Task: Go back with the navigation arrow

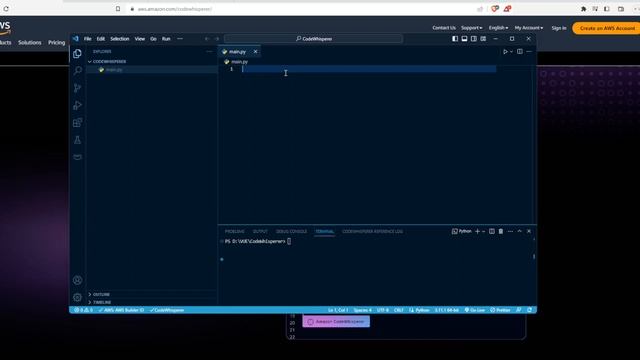Action: [x=207, y=39]
